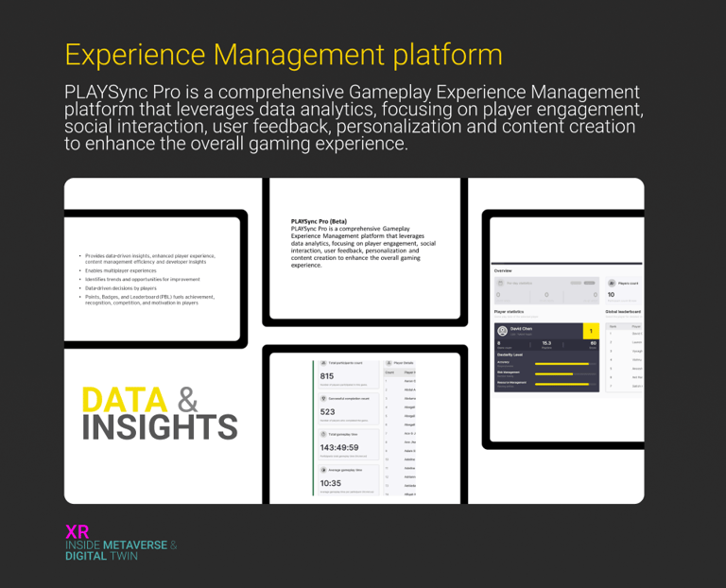726x588 pixels.
Task: Click the Risk Management yellow progress bar
Action: coord(554,374)
